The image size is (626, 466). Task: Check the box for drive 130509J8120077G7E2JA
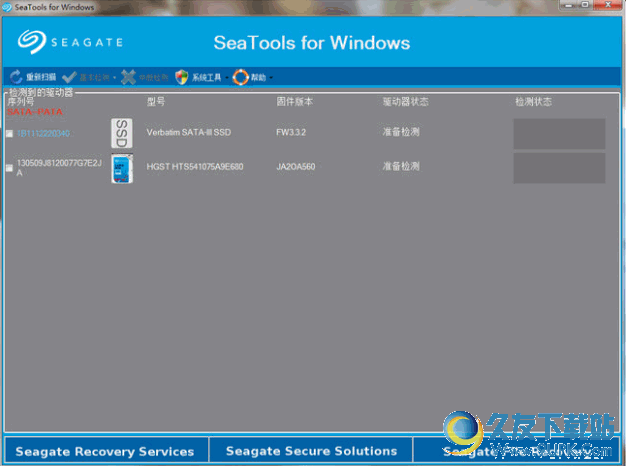[10, 168]
